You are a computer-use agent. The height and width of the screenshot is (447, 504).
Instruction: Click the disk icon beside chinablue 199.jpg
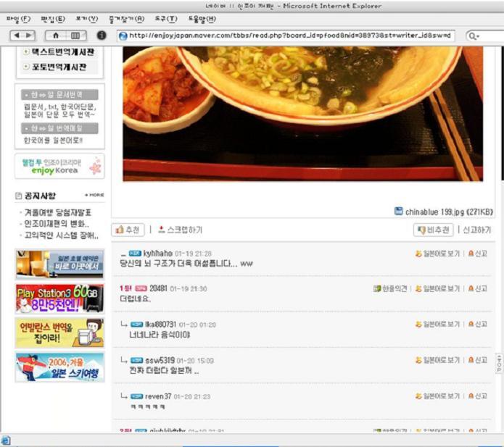(398, 212)
